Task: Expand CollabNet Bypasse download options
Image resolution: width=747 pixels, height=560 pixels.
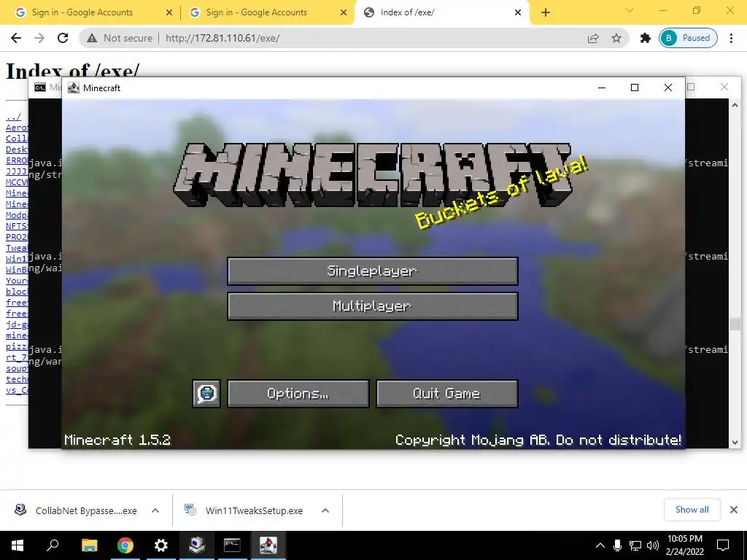Action: (x=155, y=510)
